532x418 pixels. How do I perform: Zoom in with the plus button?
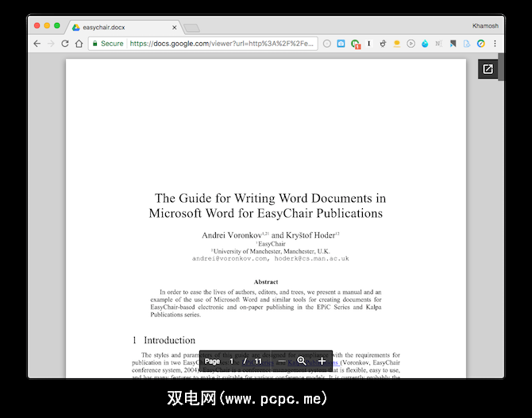tap(322, 362)
